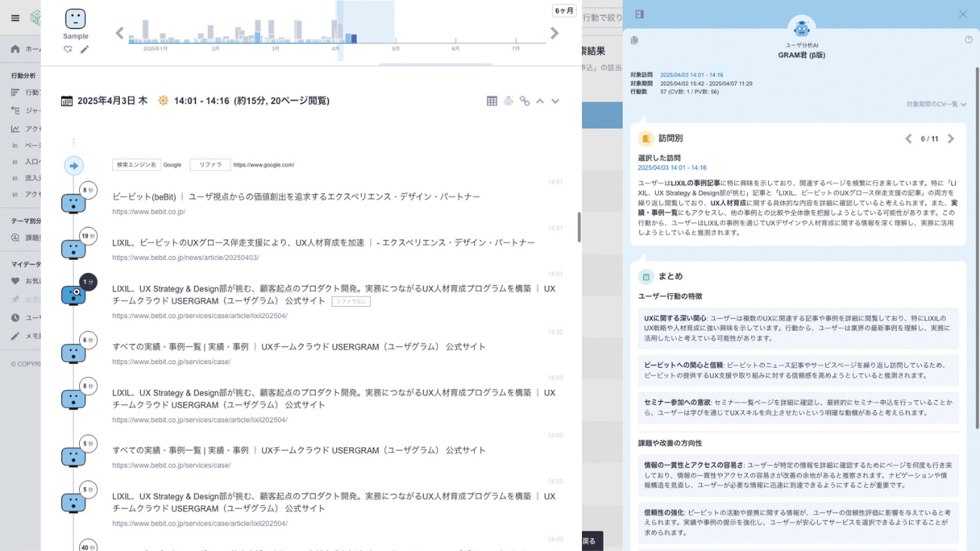Screen dimensions: 980x551
Task: Open the bebit.co.jp news article 20250403 link
Action: [185, 258]
